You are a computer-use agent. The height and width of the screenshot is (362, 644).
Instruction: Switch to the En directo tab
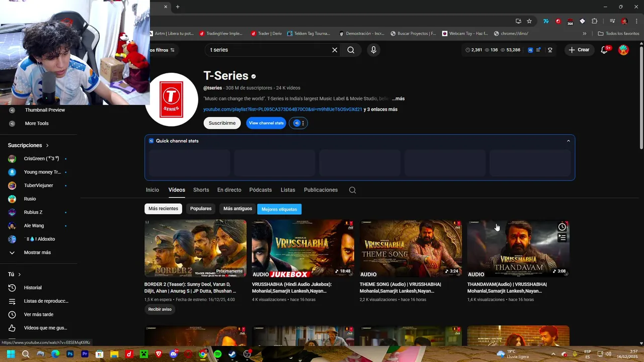(x=229, y=190)
